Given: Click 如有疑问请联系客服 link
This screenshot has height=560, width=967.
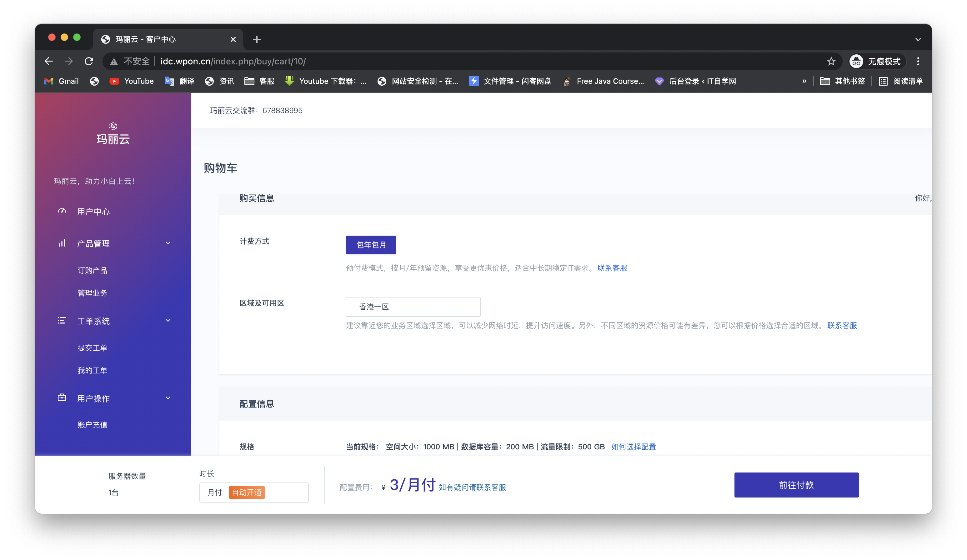Looking at the screenshot, I should coord(472,487).
